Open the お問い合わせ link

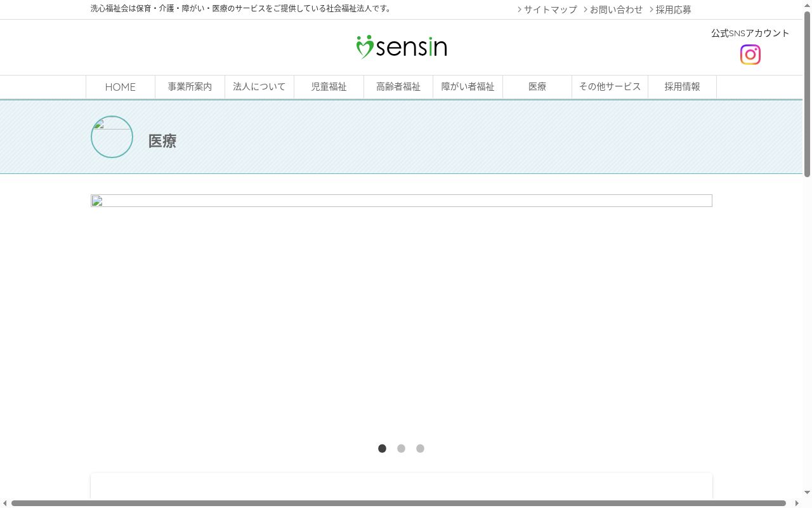click(613, 10)
